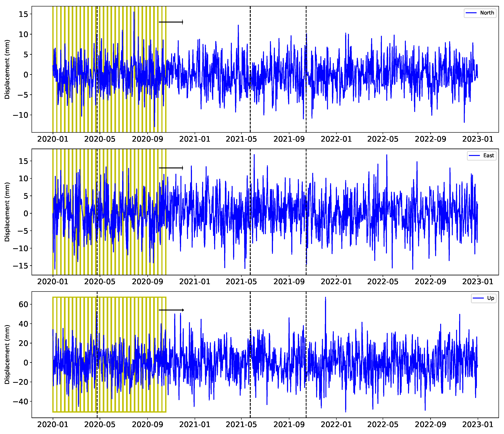Select 2020-09 tick label under East plot
Screen dimensions: 504x434
coord(147,282)
